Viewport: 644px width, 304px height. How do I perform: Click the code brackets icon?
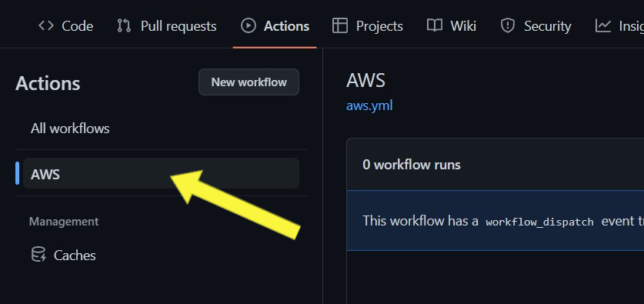(x=46, y=26)
